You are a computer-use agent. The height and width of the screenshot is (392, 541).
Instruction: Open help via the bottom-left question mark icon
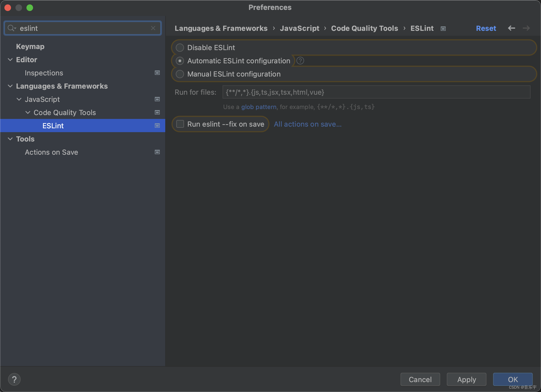point(14,379)
